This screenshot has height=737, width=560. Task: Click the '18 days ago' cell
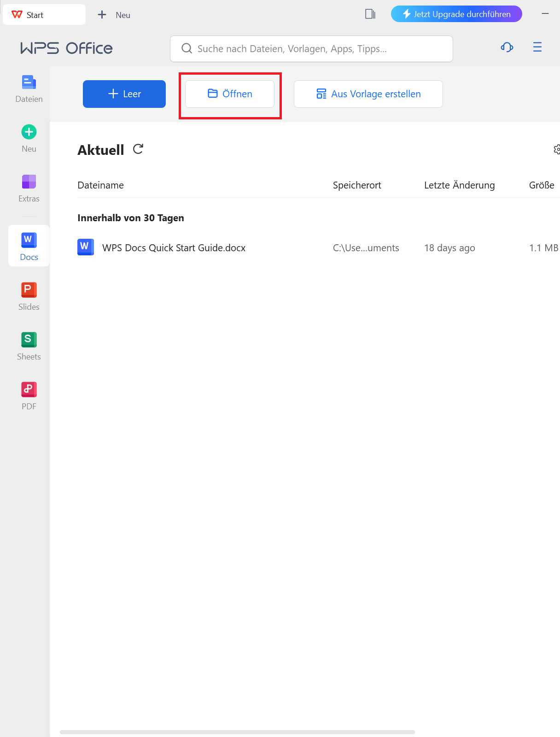[x=449, y=248]
